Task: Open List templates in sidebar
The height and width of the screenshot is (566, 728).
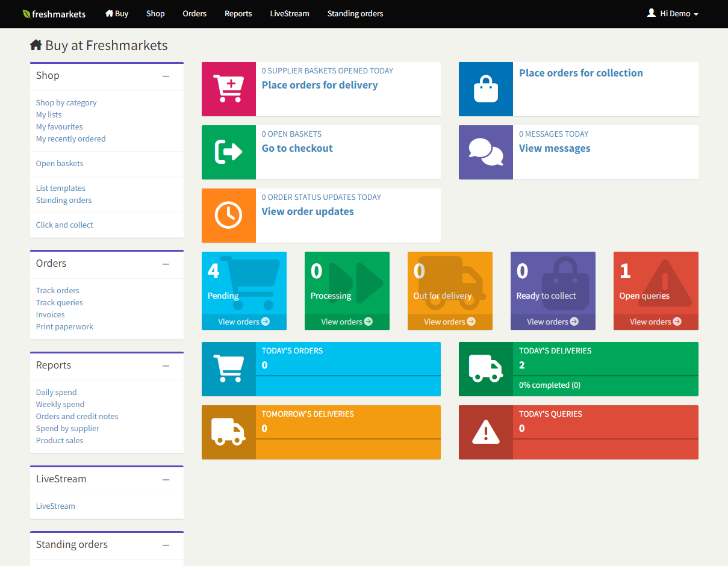Action: pos(61,188)
